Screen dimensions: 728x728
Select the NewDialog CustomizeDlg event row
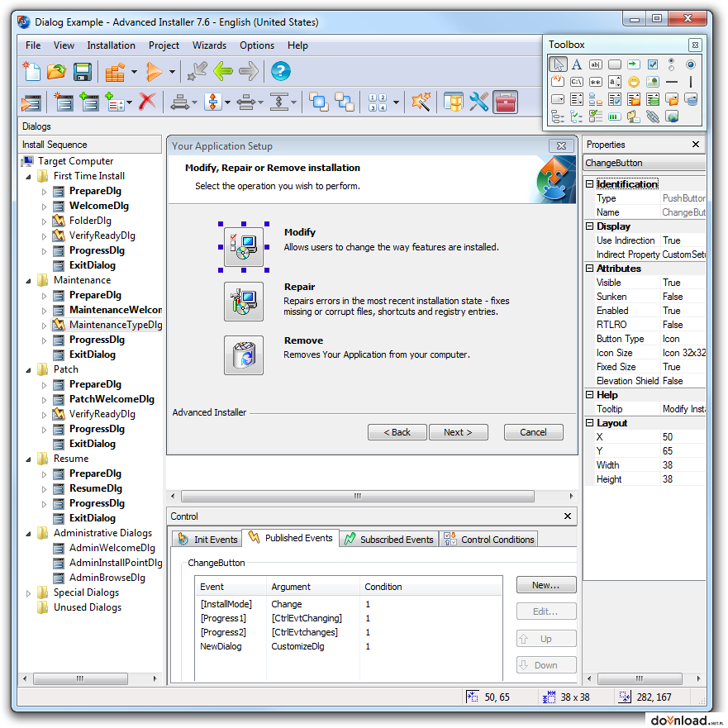coord(348,646)
